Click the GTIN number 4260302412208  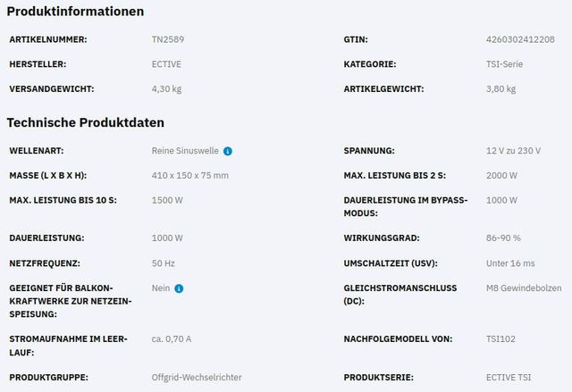coord(520,40)
